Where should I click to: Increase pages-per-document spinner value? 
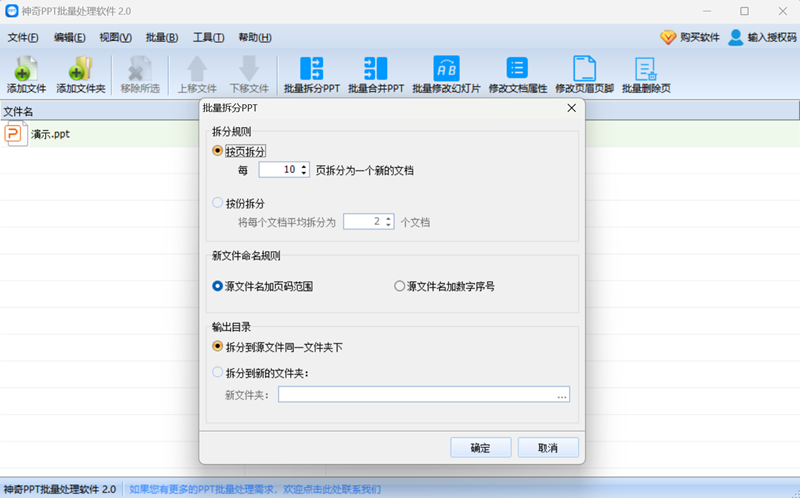(304, 166)
